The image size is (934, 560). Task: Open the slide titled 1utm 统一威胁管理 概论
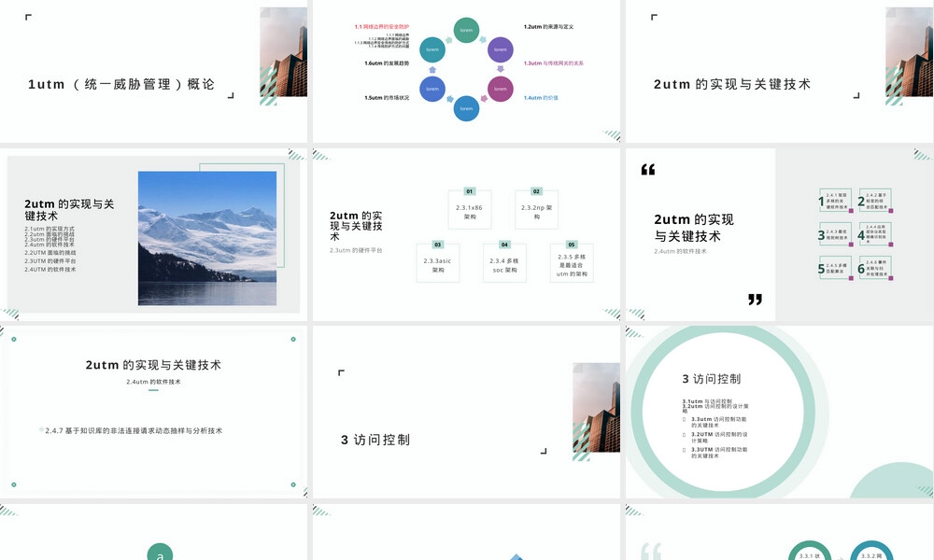154,71
